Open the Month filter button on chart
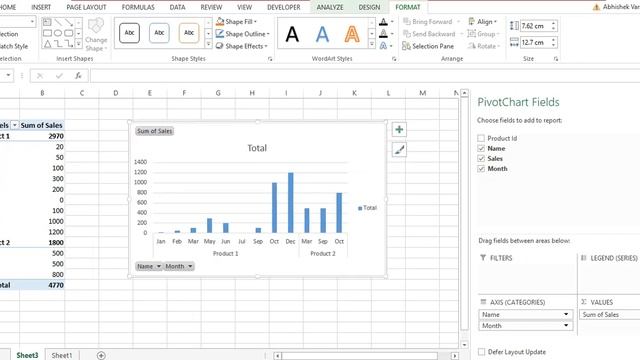Viewport: 640px width, 360px height. click(x=179, y=267)
